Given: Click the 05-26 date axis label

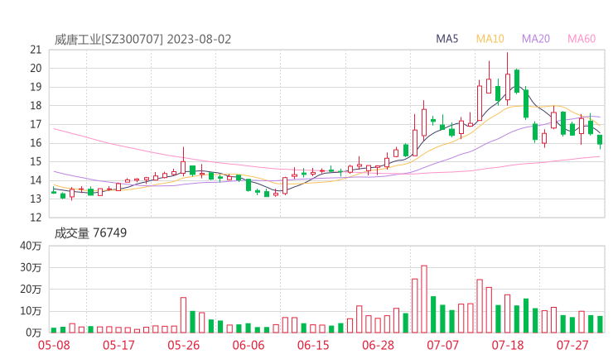Looking at the screenshot, I should (x=183, y=345).
